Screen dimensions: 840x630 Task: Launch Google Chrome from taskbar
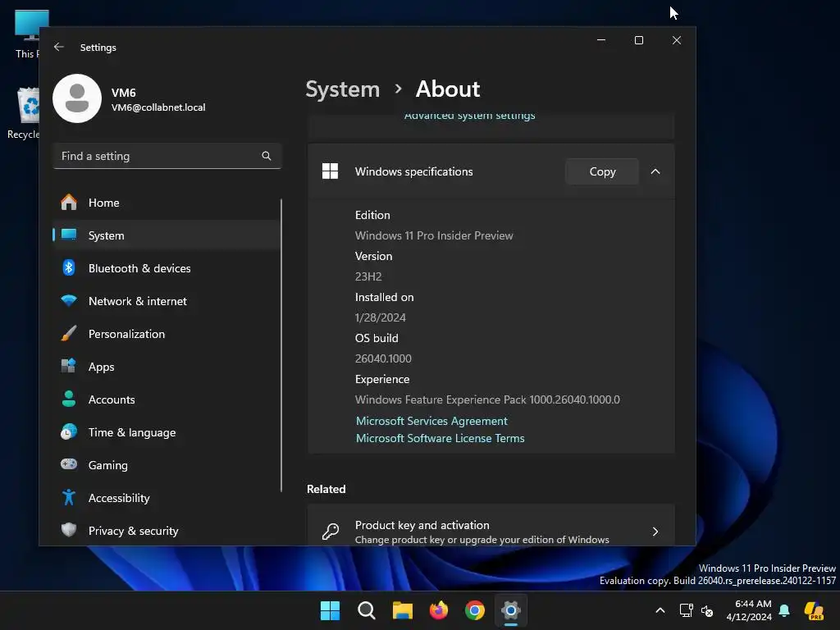pyautogui.click(x=475, y=610)
